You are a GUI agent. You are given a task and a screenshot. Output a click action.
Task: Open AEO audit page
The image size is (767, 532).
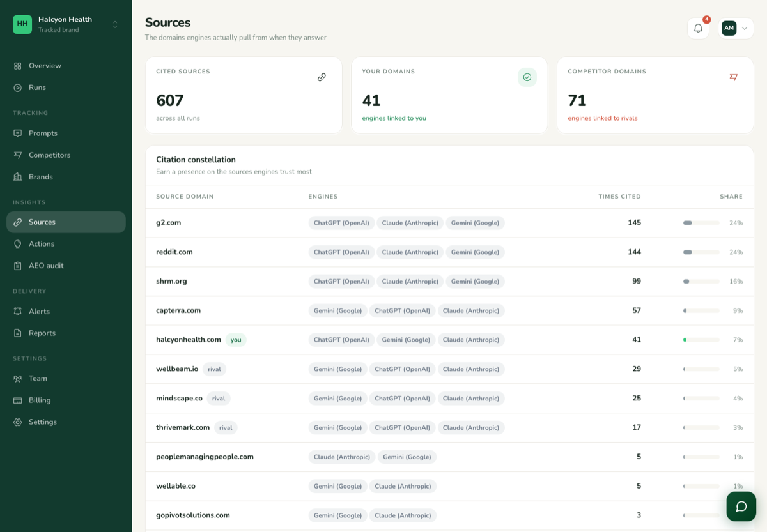[66, 266]
